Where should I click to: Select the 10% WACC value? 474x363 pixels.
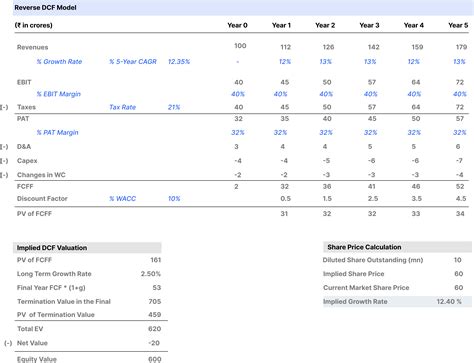[x=174, y=199]
